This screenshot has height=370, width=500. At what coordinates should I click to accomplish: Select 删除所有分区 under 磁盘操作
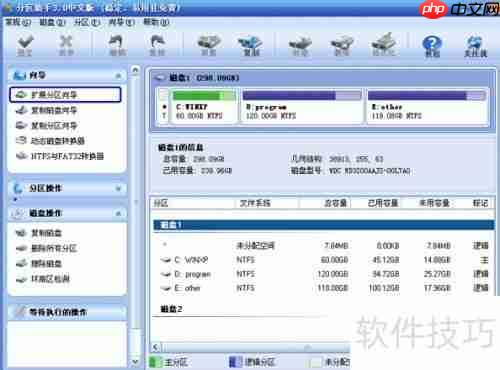pyautogui.click(x=46, y=248)
